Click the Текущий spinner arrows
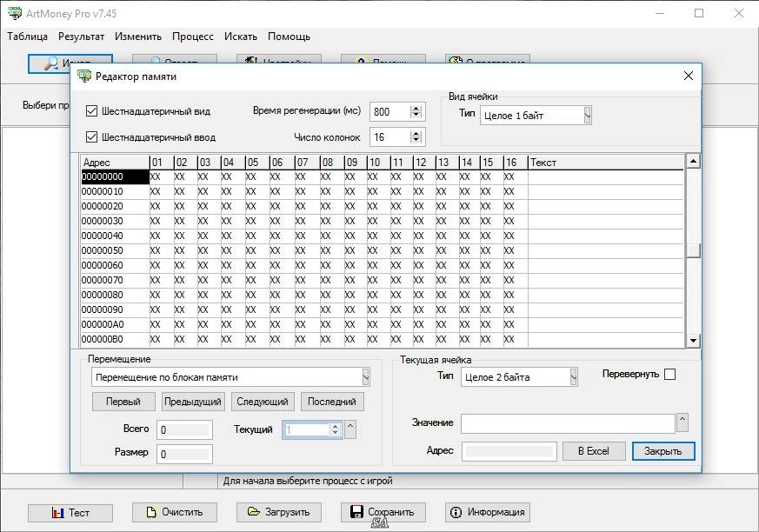Image resolution: width=759 pixels, height=532 pixels. pos(335,429)
